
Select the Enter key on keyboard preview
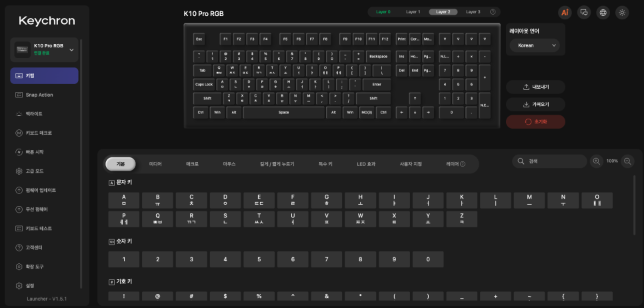pos(377,84)
